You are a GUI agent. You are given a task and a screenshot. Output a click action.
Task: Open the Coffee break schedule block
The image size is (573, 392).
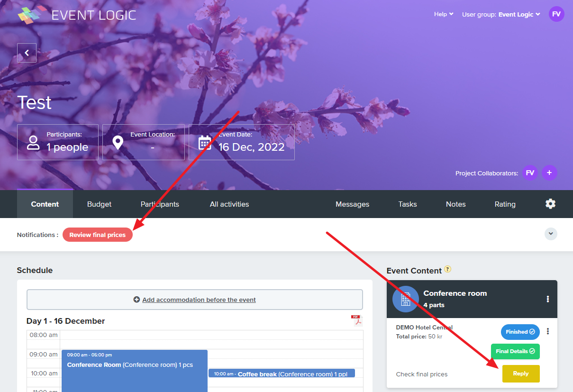coord(282,374)
